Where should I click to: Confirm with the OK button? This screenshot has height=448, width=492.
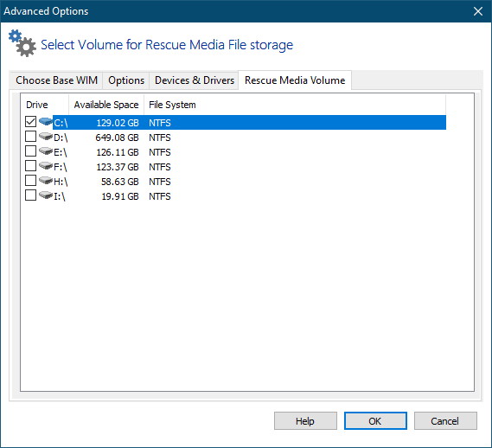pos(375,420)
